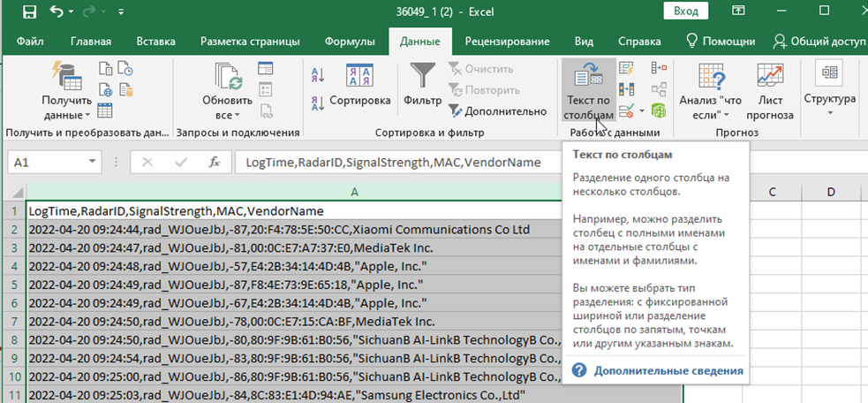Sort Z to A descending icon
868x403 pixels.
point(318,103)
